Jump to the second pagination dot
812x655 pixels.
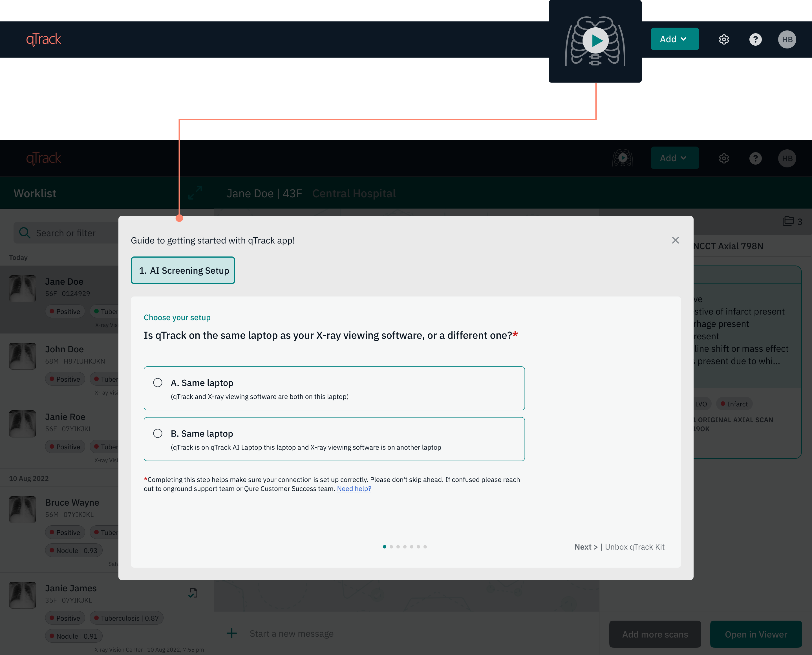391,547
